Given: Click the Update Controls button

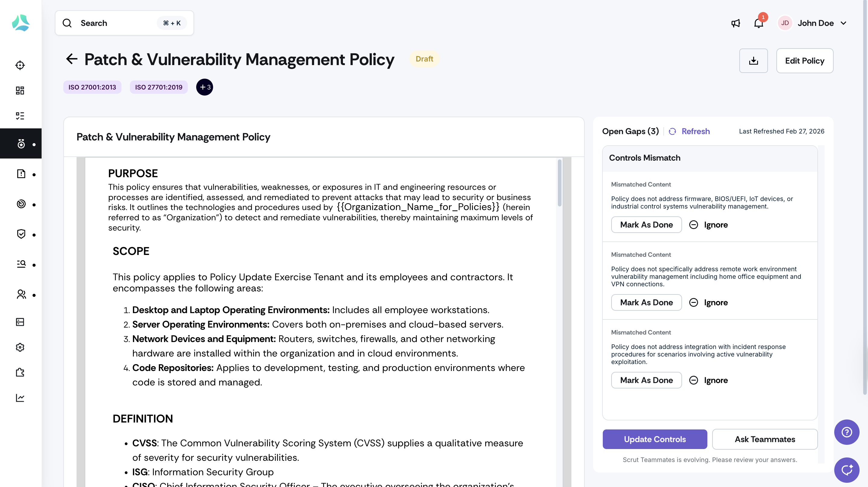Looking at the screenshot, I should point(654,439).
